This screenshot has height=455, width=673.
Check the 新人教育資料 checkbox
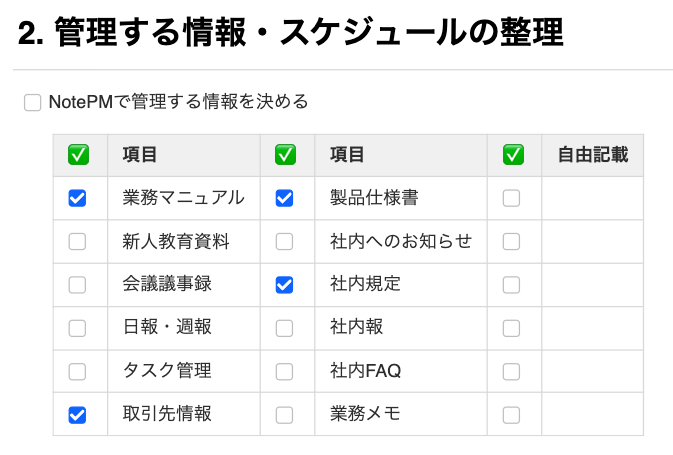pos(77,241)
